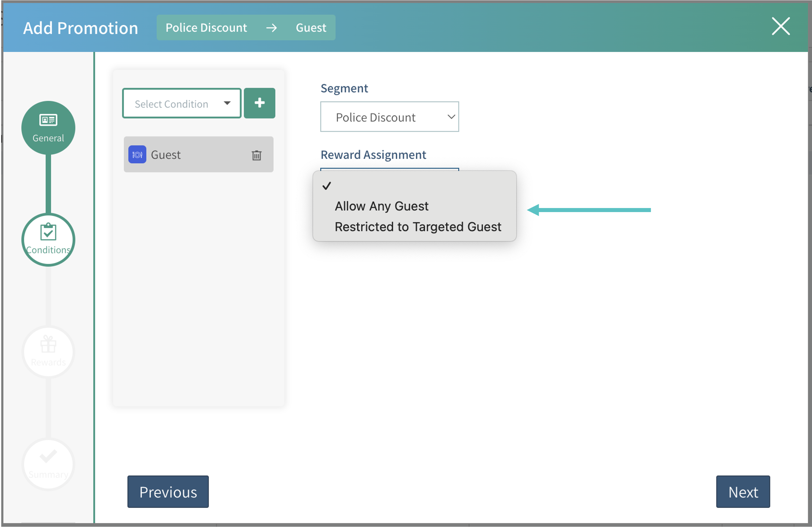The image size is (812, 527).
Task: Choose Restricted to Targeted Guest option
Action: pyautogui.click(x=418, y=227)
